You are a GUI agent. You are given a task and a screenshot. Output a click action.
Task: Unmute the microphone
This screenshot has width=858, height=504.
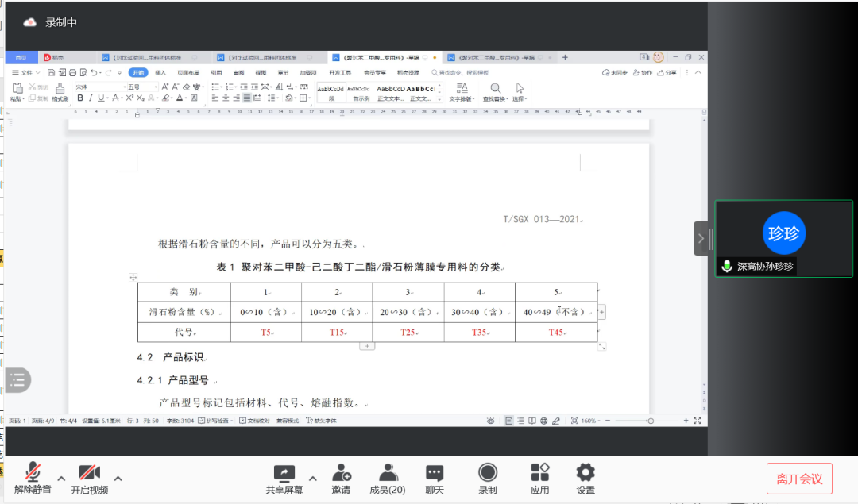32,476
